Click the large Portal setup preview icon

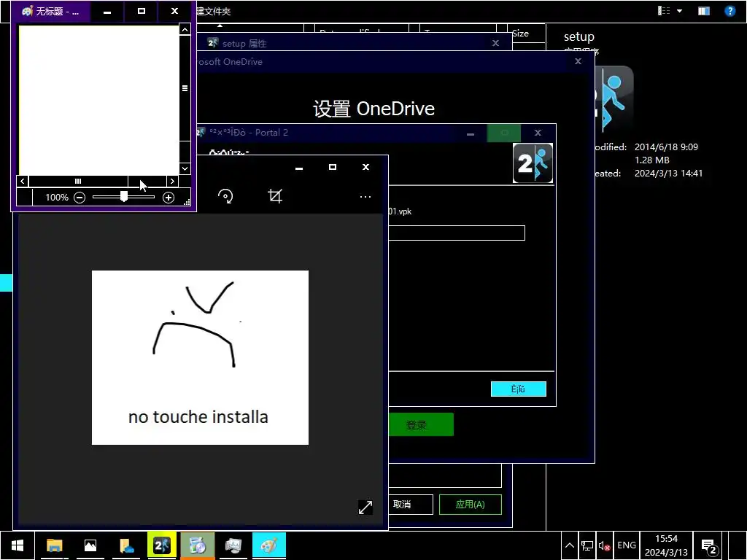coord(614,99)
